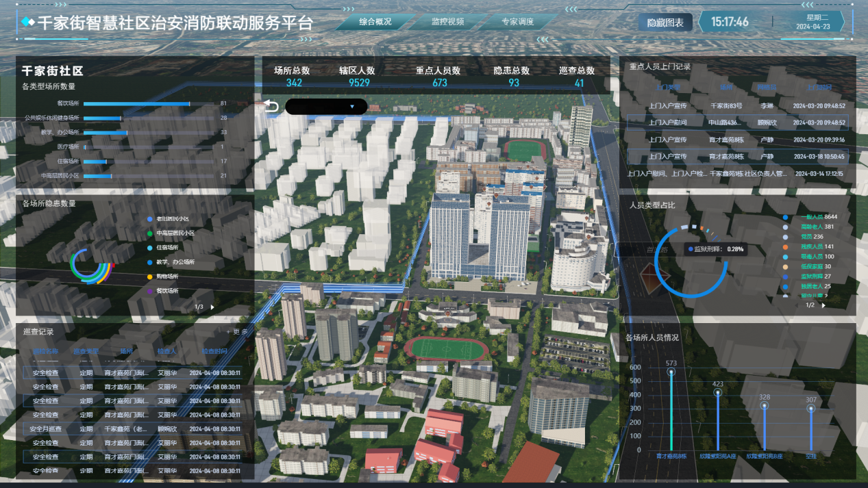The width and height of the screenshot is (868, 488).
Task: Select the 专家调度 tab
Action: coord(517,22)
